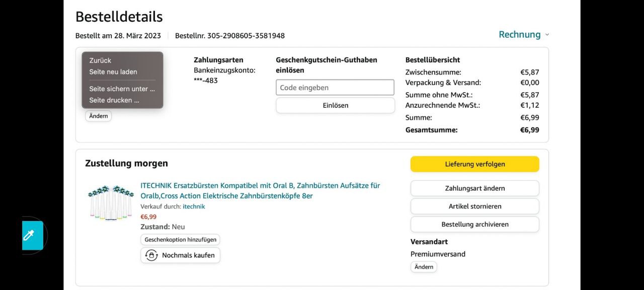The height and width of the screenshot is (290, 644).
Task: Click the yellow Lieferung verfolgen button
Action: tap(474, 164)
